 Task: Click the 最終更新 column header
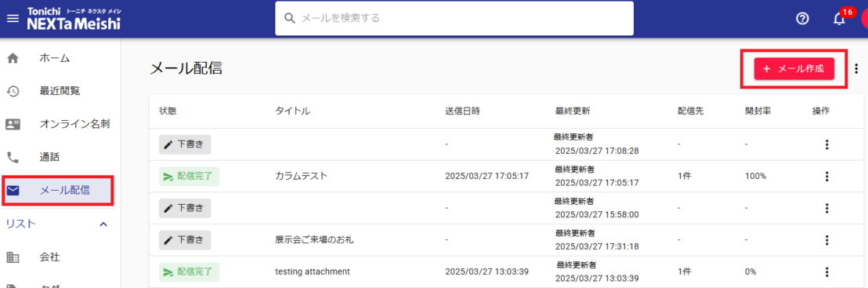573,111
